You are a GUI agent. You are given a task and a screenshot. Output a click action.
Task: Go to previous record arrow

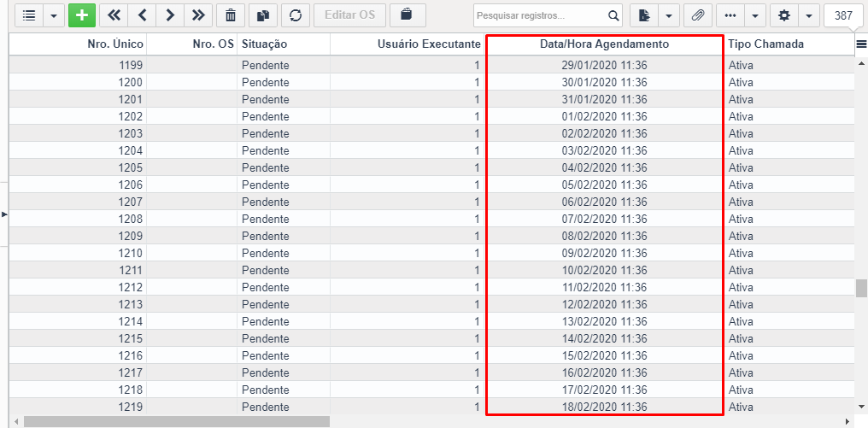coord(143,15)
